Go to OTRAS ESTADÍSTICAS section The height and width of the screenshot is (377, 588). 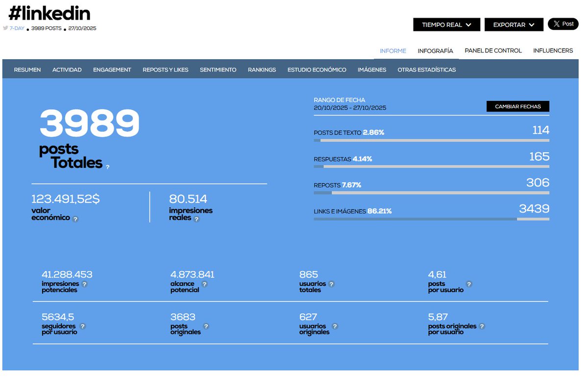point(427,70)
